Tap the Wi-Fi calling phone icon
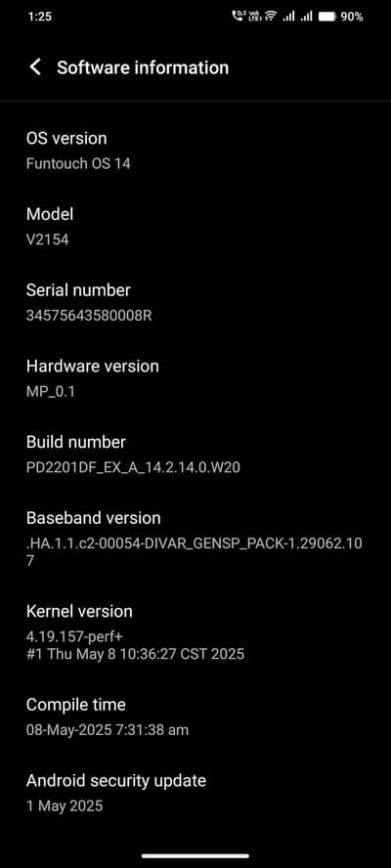This screenshot has height=868, width=391. click(239, 17)
